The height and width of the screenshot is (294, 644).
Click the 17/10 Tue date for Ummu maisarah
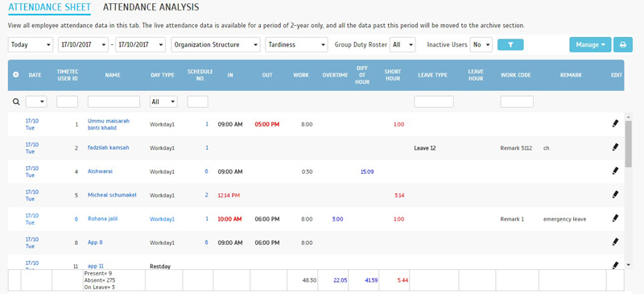tap(31, 124)
